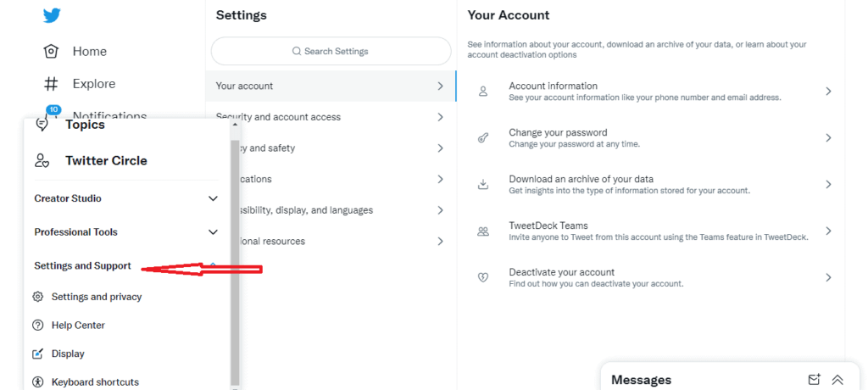Image resolution: width=868 pixels, height=390 pixels.
Task: Open Home from the sidebar house icon
Action: pyautogui.click(x=51, y=52)
